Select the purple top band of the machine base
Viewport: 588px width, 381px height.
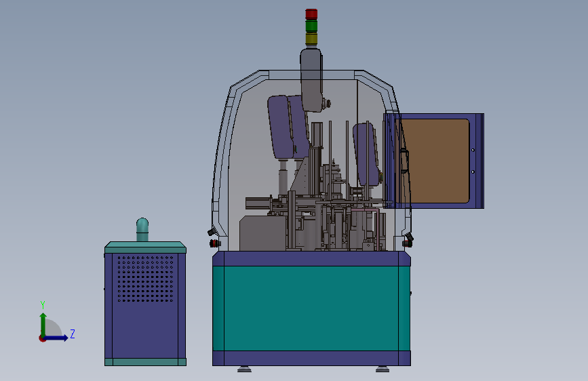[x=311, y=259]
